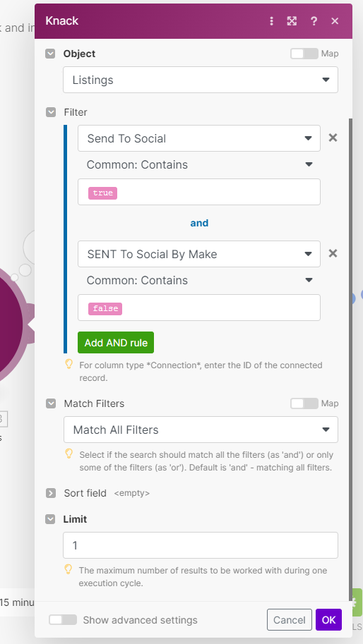Click the expand-to-fullscreen icon in header
This screenshot has width=363, height=644.
coord(292,21)
